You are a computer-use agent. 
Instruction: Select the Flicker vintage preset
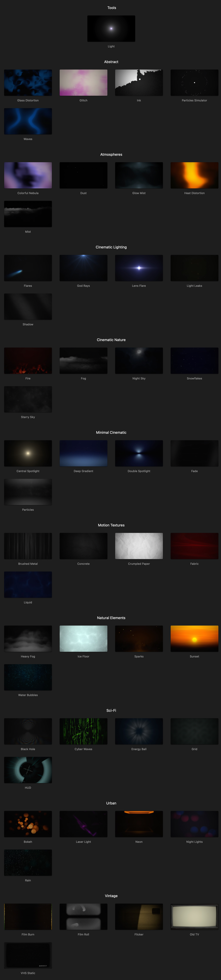point(139,917)
